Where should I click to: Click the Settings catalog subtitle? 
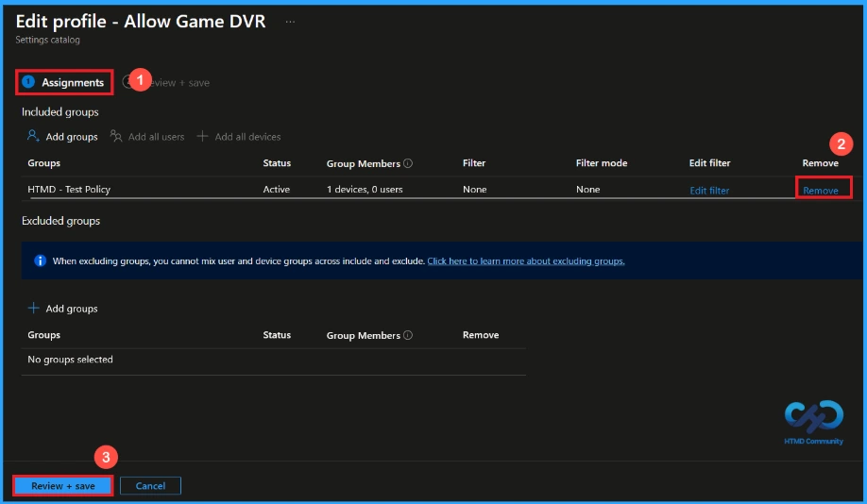tap(47, 40)
